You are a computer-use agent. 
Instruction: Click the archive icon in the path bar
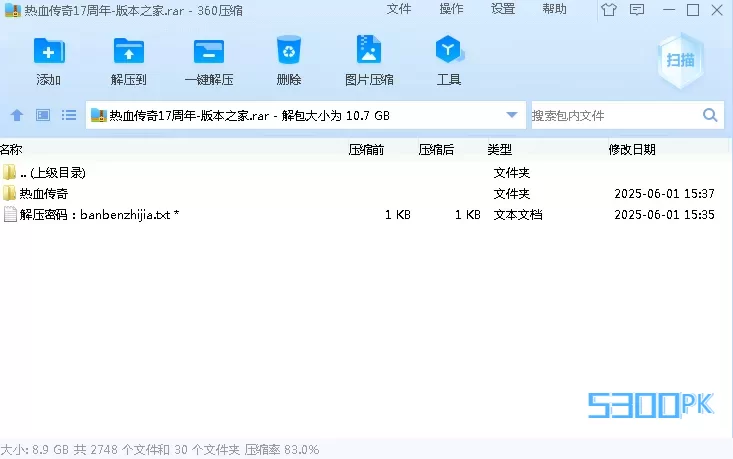99,115
